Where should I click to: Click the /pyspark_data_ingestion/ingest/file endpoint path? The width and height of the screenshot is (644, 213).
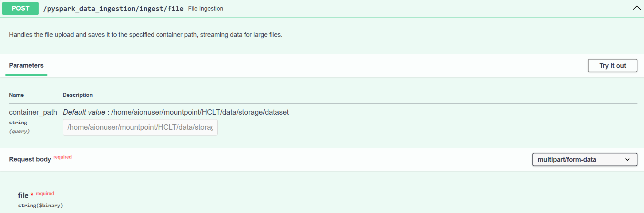[113, 8]
